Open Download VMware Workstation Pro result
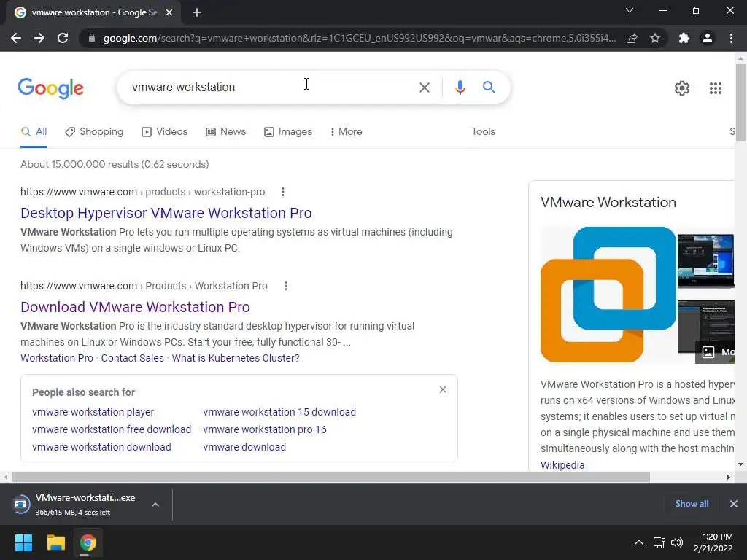747x560 pixels. click(x=135, y=307)
